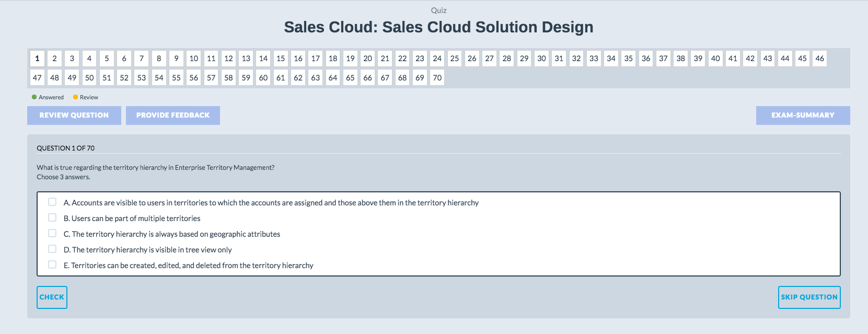Jump to question 49
The image size is (868, 334).
(72, 78)
